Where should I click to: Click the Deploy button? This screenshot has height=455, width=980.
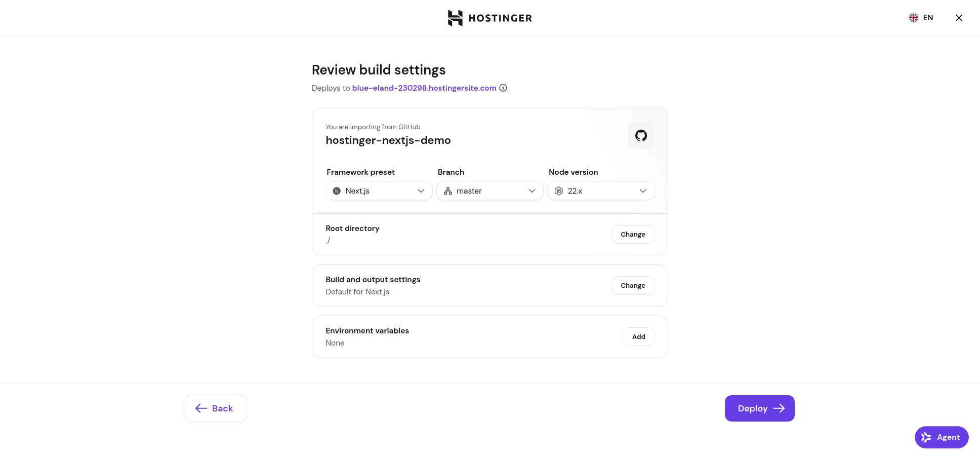[759, 408]
